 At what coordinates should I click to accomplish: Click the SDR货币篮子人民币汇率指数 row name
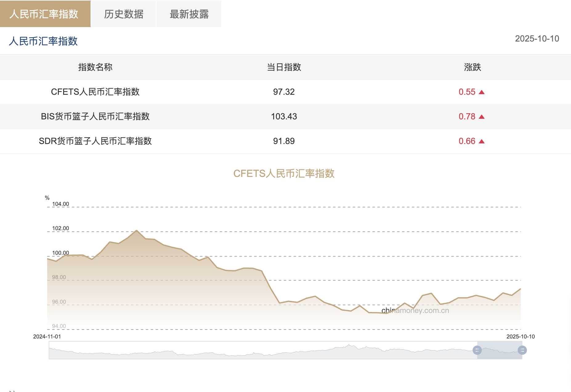tap(95, 141)
